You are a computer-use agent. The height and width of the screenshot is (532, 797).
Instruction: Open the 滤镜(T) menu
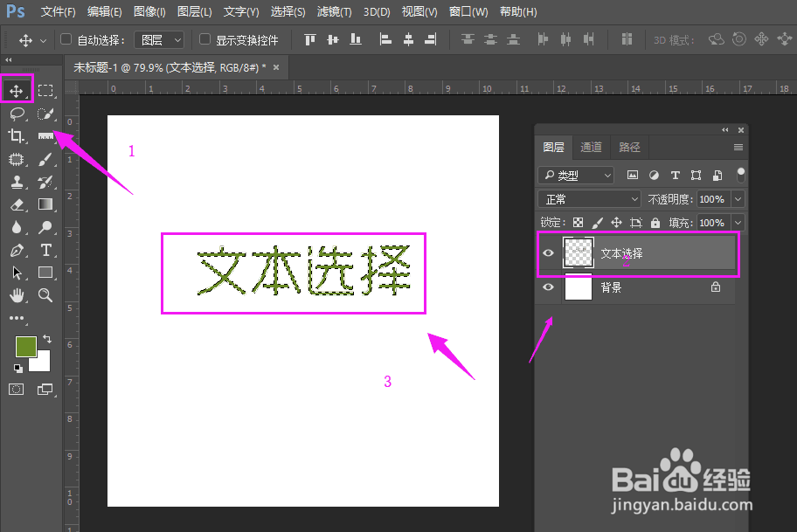pyautogui.click(x=334, y=11)
